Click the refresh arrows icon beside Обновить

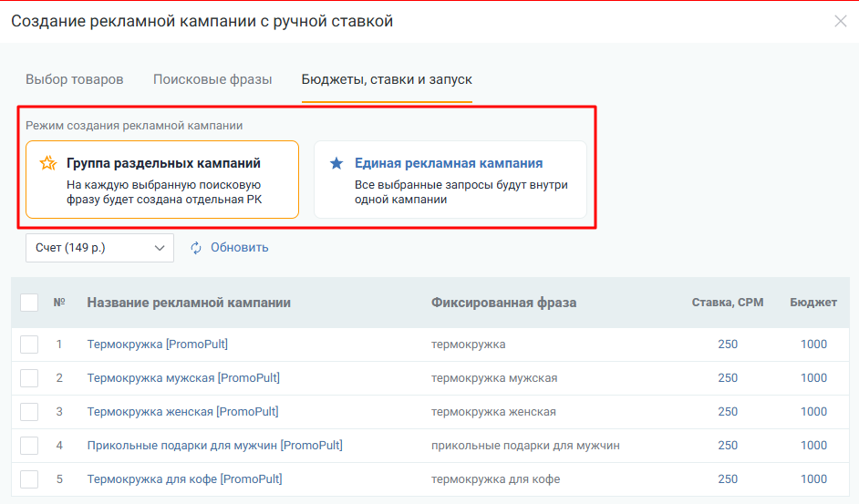coord(196,248)
